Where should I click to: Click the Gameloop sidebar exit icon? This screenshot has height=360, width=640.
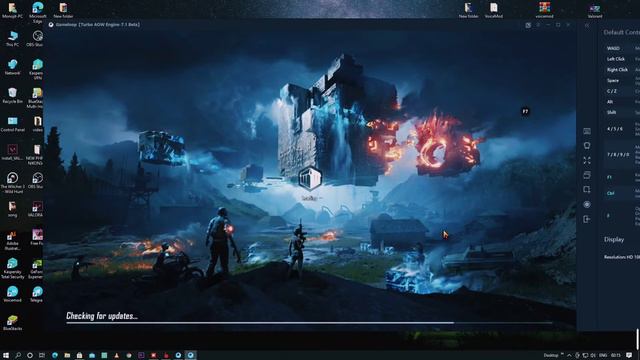pyautogui.click(x=587, y=219)
